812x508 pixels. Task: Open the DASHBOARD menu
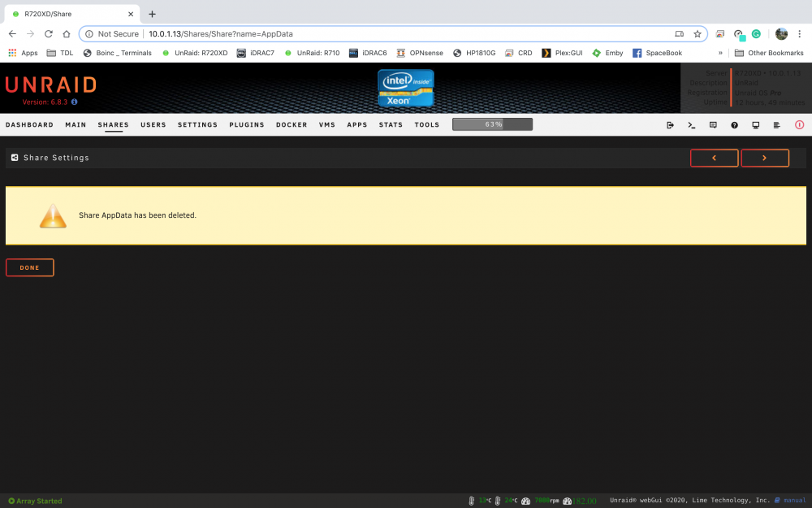(29, 124)
